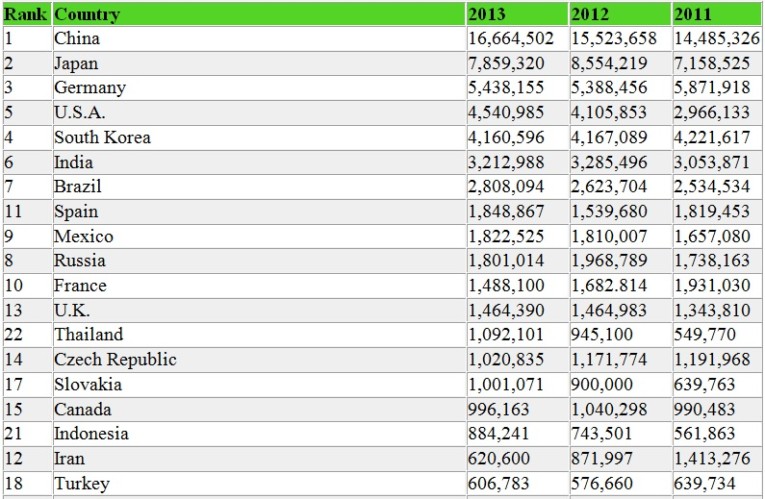This screenshot has height=499, width=765.
Task: Click Spain's rank number 11
Action: point(14,212)
